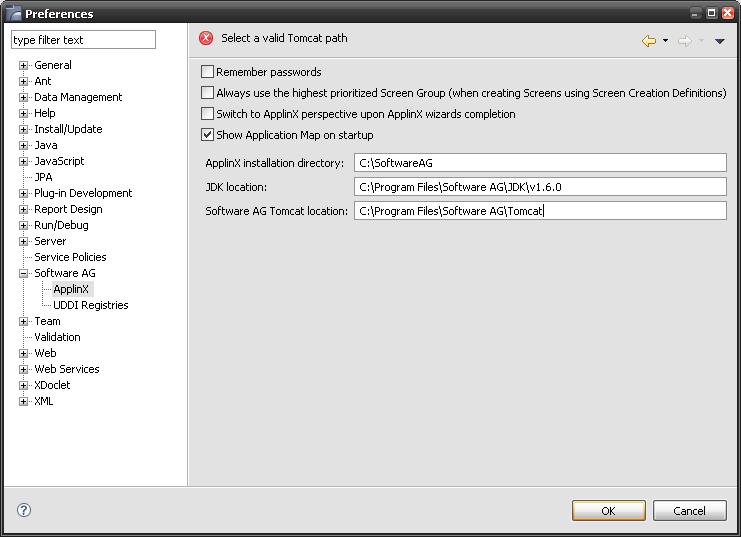The width and height of the screenshot is (741, 537).
Task: Select the Server tree item
Action: point(50,241)
